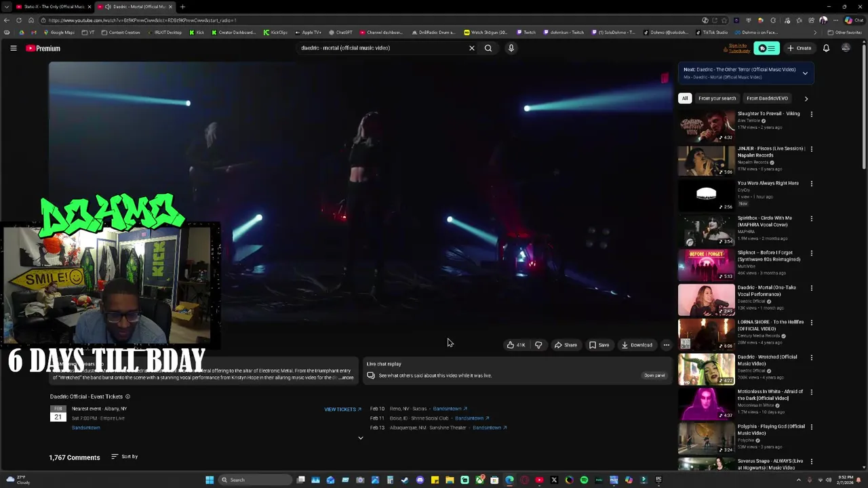
Task: Open options for JINJER Pisces video
Action: point(811,149)
